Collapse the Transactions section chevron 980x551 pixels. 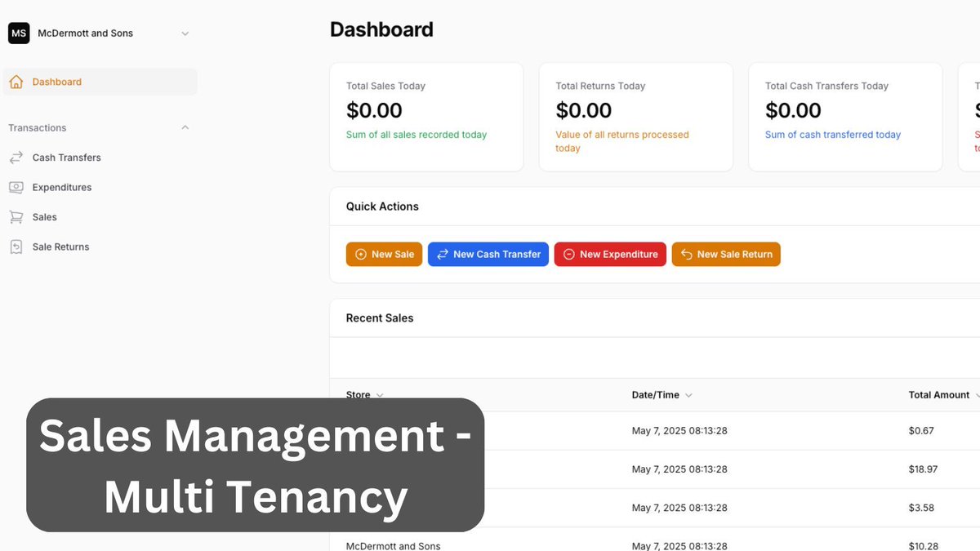[x=185, y=127]
